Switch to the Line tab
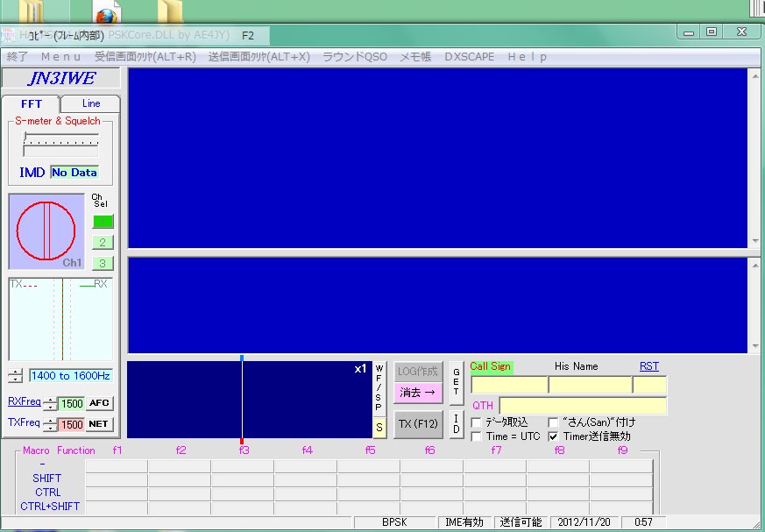Screen dimensions: 765x532 point(91,103)
